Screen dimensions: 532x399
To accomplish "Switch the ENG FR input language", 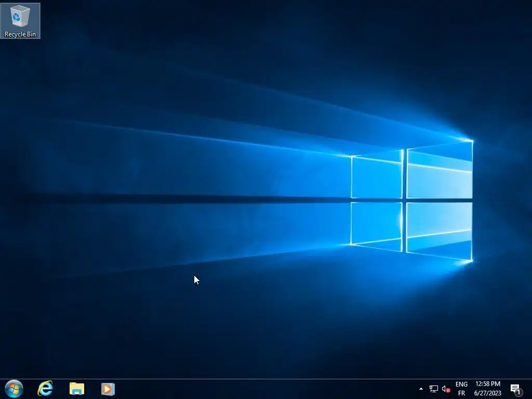I will pyautogui.click(x=461, y=389).
